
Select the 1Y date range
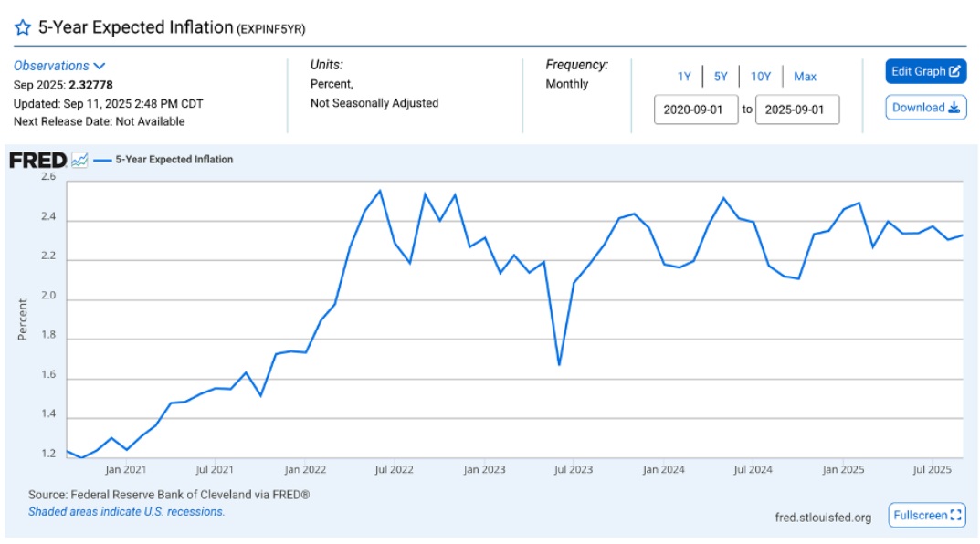[684, 77]
